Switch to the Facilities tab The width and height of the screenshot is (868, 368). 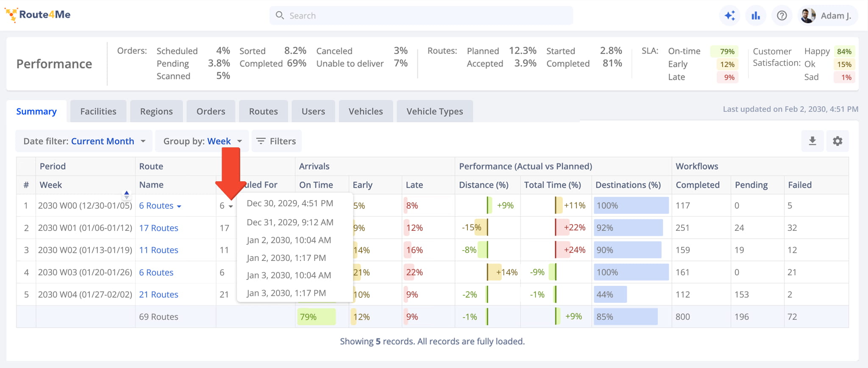point(98,111)
